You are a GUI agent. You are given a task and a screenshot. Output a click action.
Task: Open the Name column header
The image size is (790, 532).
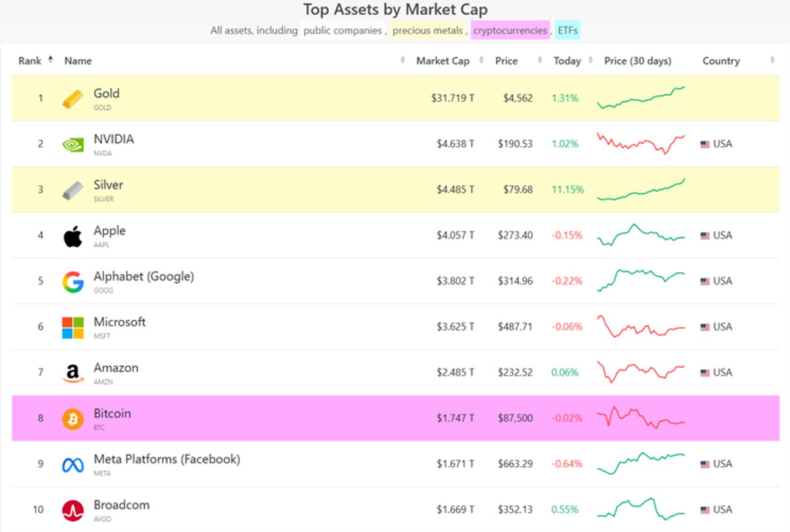click(78, 60)
